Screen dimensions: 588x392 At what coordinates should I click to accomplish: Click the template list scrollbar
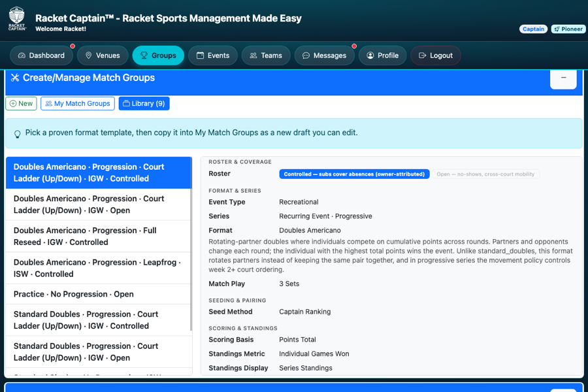click(x=191, y=244)
